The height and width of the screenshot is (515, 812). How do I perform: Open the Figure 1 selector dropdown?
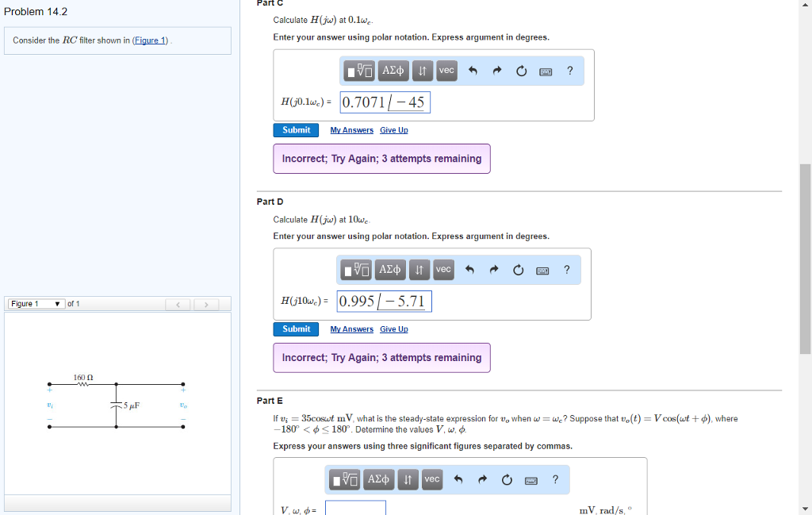(x=36, y=304)
